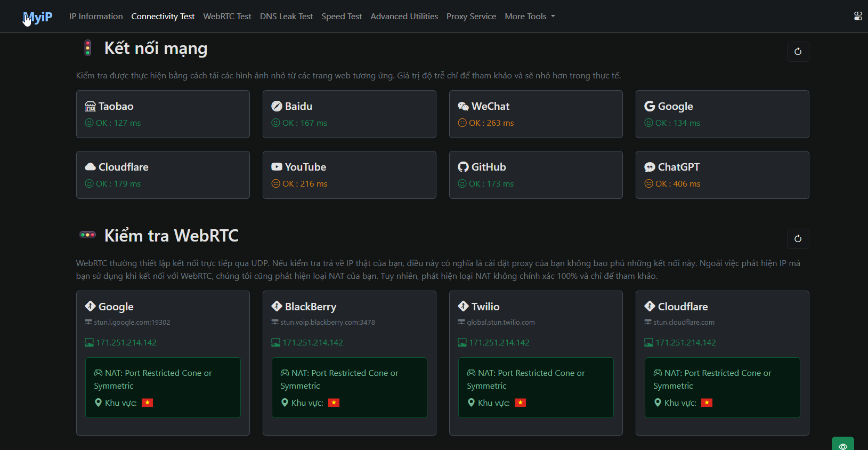The height and width of the screenshot is (450, 868).
Task: Click the Kiểm tra WebRTC heading
Action: 172,236
